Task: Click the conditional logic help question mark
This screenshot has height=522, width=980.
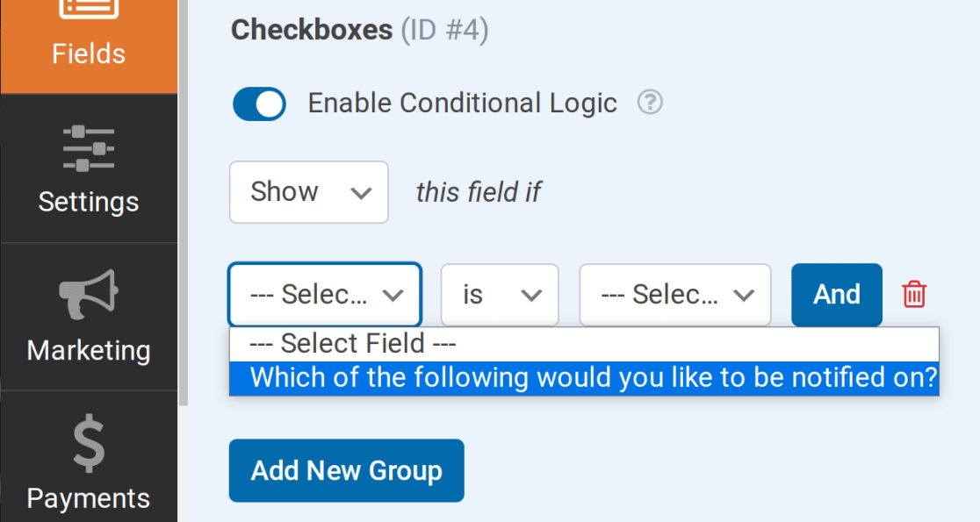Action: point(650,103)
